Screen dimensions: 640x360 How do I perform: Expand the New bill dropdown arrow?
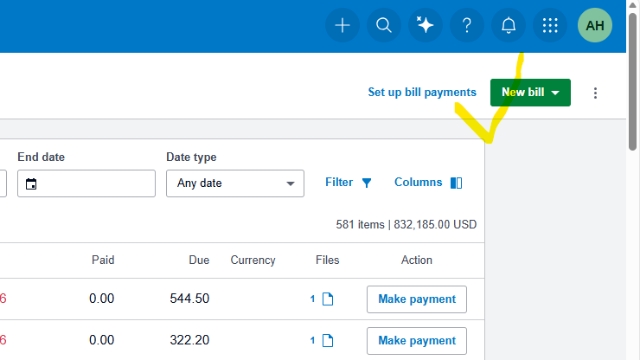click(x=555, y=93)
